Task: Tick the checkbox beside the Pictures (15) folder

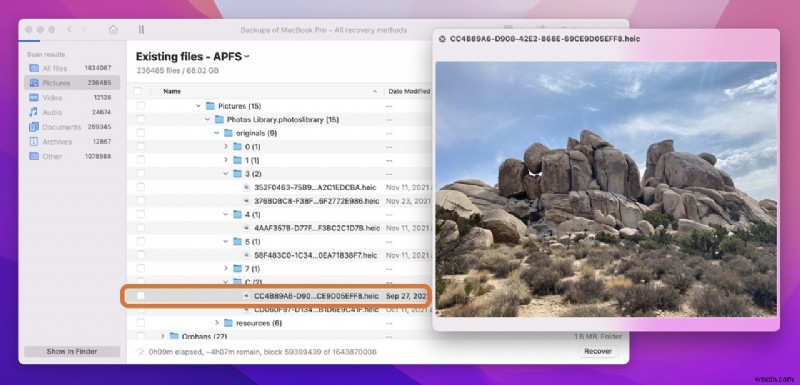Action: tap(141, 106)
